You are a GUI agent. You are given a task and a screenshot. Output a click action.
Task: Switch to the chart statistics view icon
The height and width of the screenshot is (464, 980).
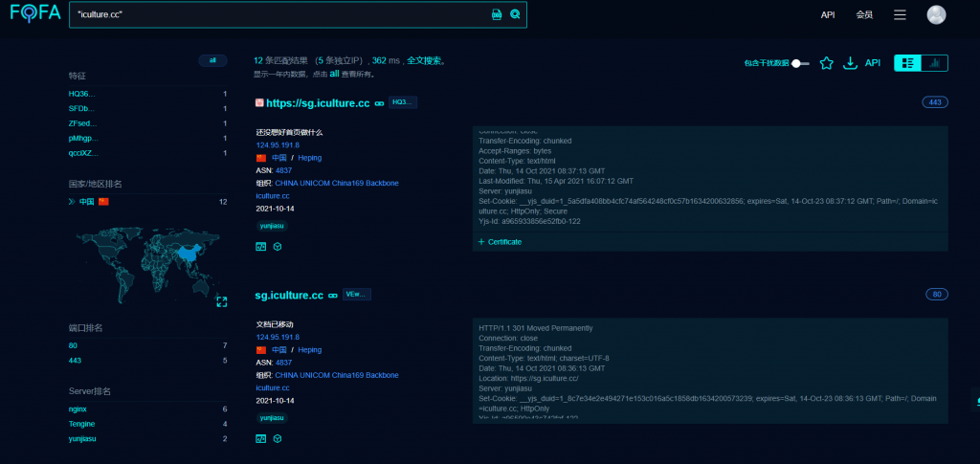[x=935, y=63]
